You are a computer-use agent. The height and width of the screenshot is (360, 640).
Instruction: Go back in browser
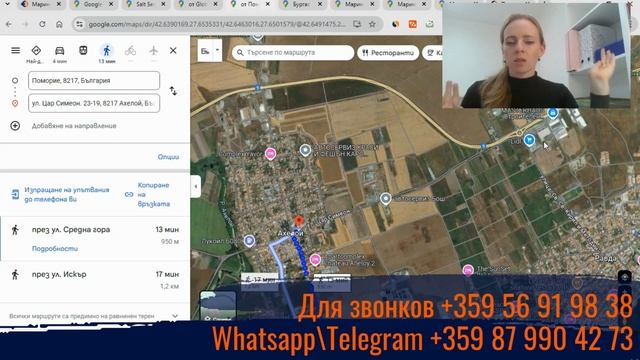coord(9,24)
